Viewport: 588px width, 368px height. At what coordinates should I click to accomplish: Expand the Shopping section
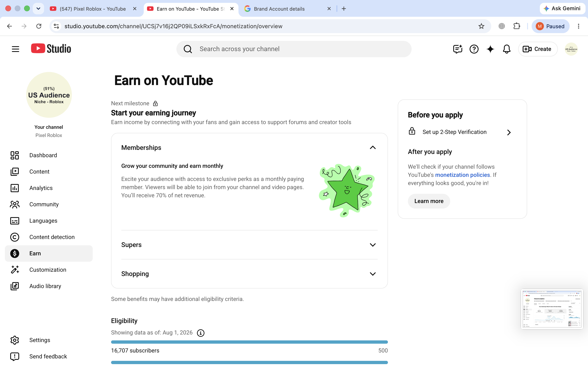click(372, 274)
